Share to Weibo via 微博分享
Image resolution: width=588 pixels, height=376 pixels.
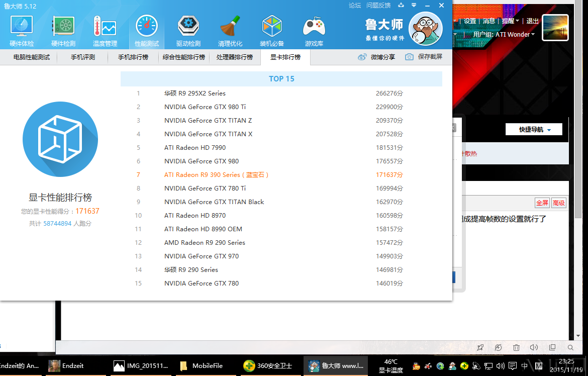376,57
